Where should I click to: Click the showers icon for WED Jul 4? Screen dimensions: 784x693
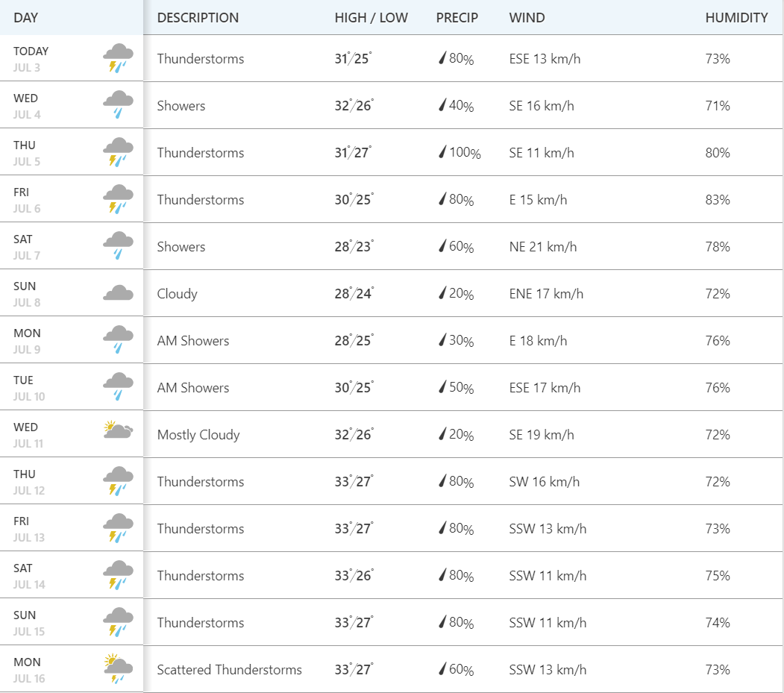[x=118, y=105]
